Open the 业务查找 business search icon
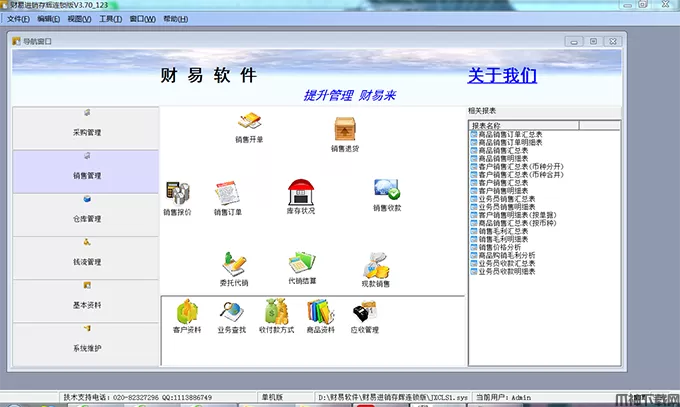Image resolution: width=680 pixels, height=407 pixels. pos(232,316)
